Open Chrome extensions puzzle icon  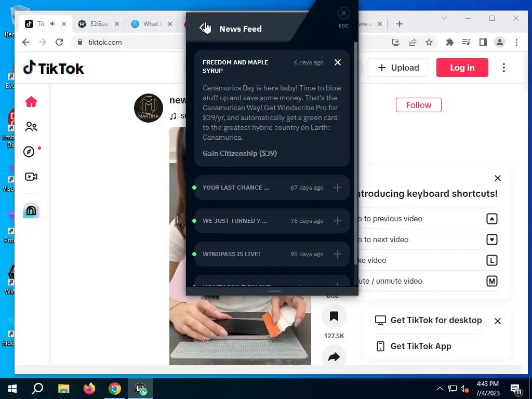(x=449, y=42)
